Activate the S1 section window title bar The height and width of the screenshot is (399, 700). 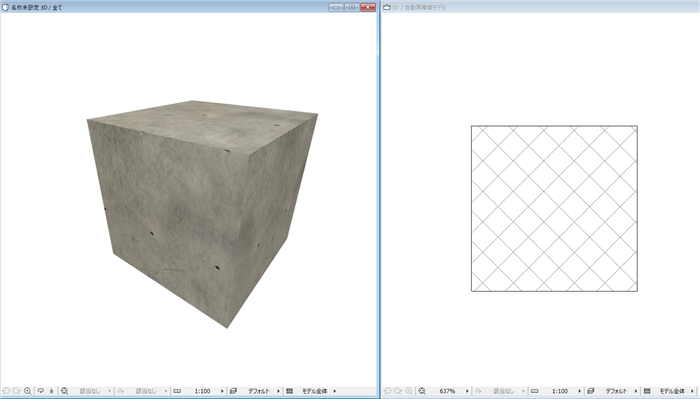pos(541,7)
